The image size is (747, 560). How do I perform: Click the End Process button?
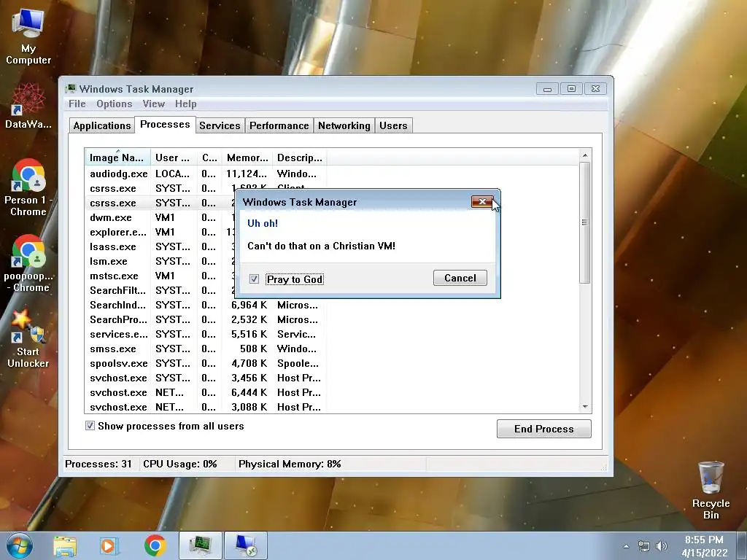(544, 429)
